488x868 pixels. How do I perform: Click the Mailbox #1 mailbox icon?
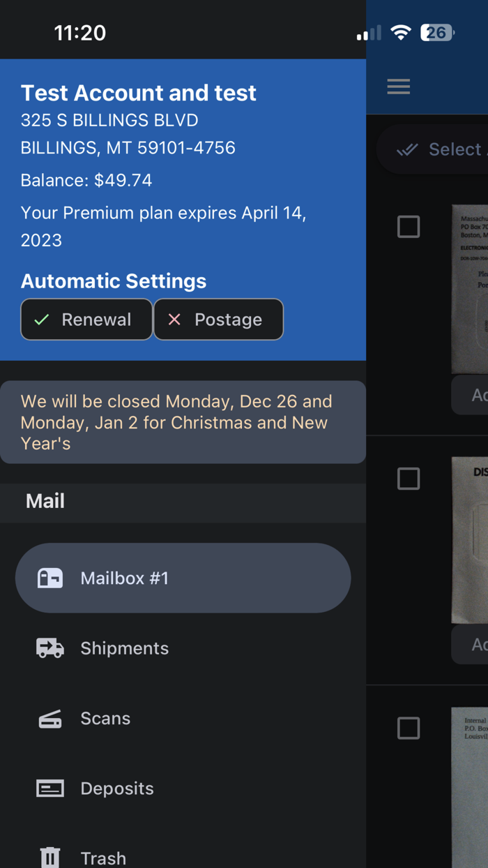49,578
